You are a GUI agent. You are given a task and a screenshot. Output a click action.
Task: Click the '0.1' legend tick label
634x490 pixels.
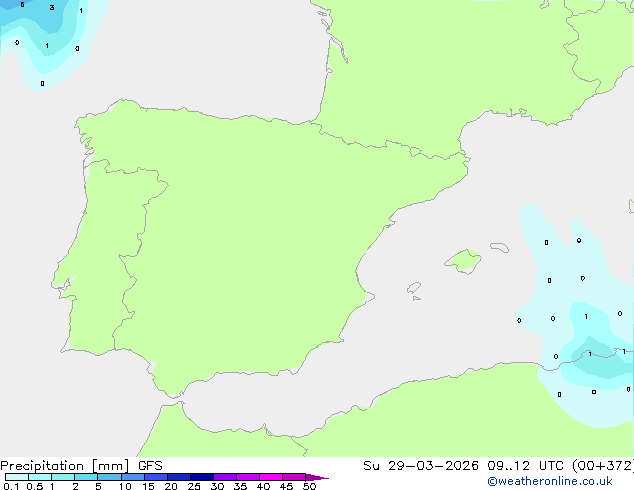pos(11,486)
